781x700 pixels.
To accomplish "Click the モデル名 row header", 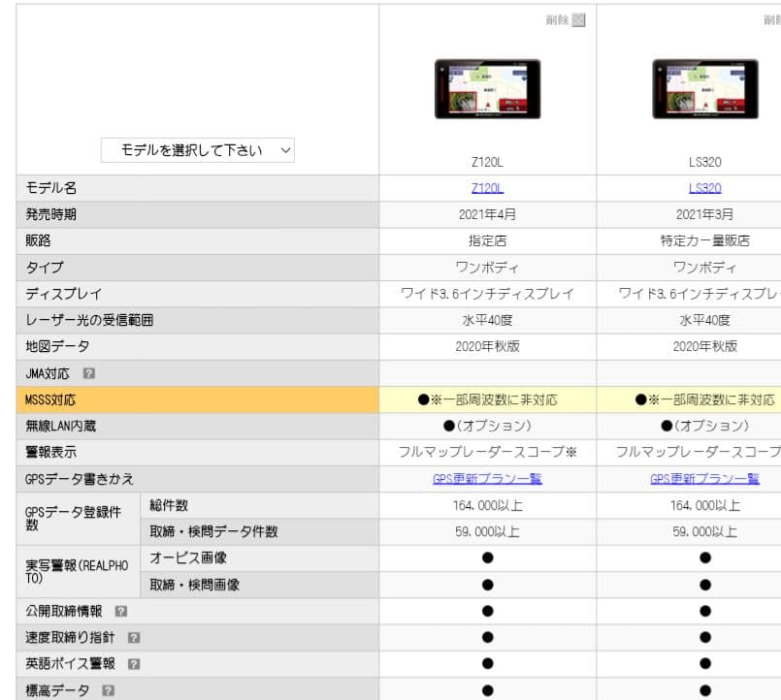I will click(x=49, y=187).
